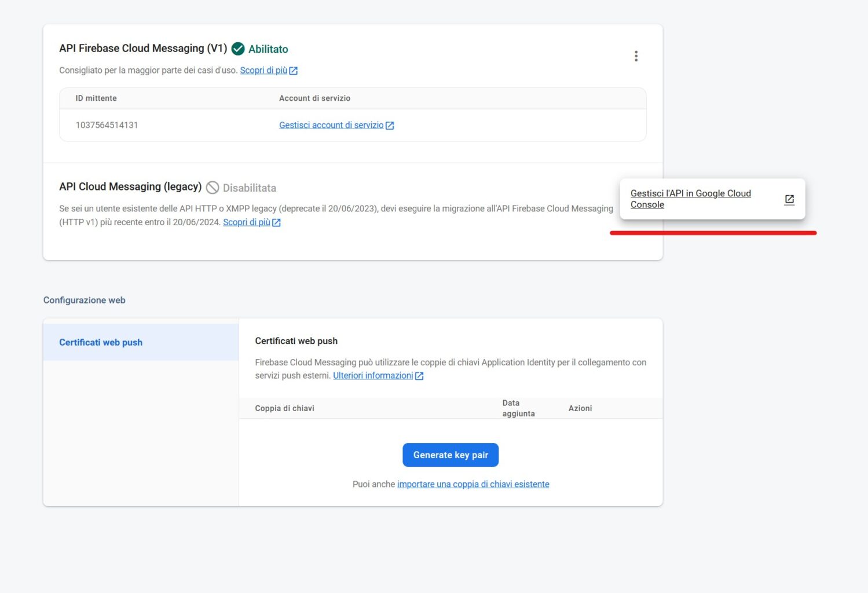Click external-link icon beside V1 'Scopri di più'
The image size is (868, 593).
pyautogui.click(x=294, y=71)
